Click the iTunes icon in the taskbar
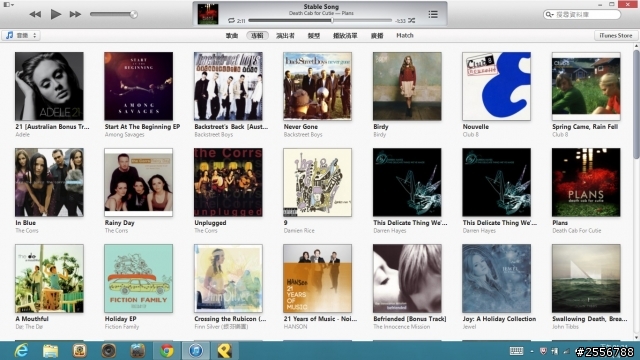 [x=196, y=351]
